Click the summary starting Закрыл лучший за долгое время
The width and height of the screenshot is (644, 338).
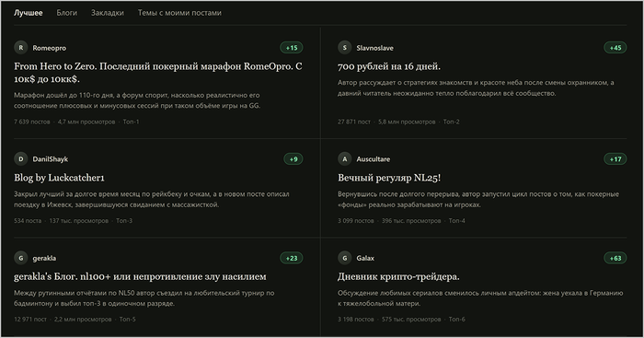[152, 200]
